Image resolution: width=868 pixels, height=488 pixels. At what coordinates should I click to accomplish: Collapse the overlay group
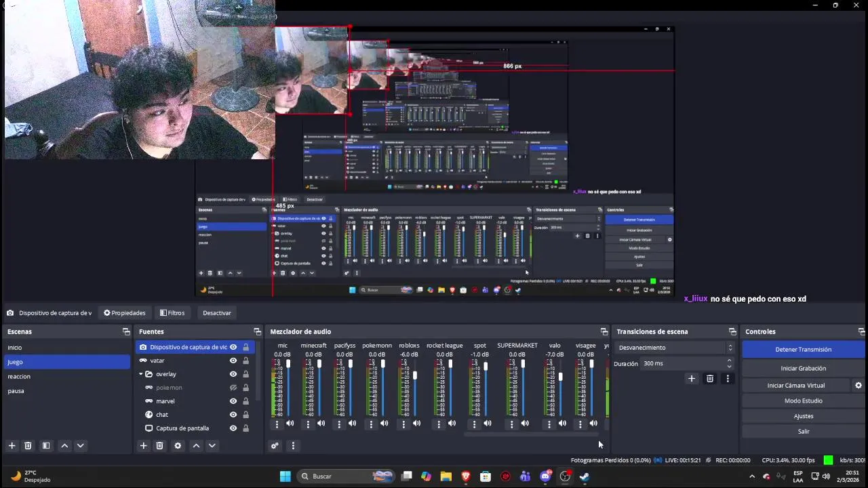[141, 374]
